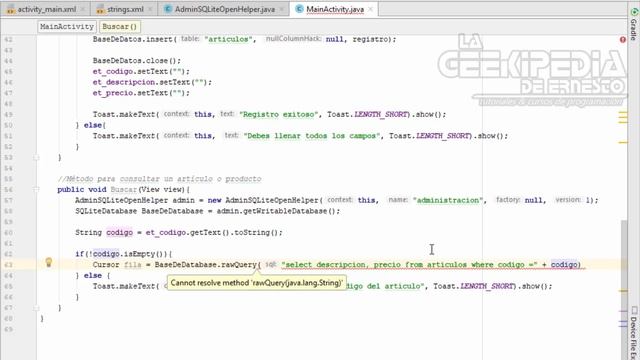Open the AdminSQLiteOpenHelper.java tab

point(224,9)
